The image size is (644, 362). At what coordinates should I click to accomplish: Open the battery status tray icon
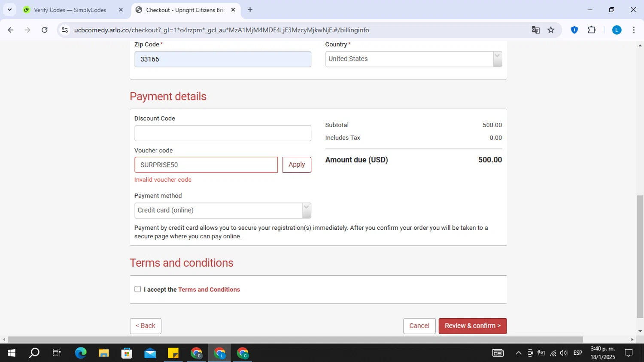[541, 353]
